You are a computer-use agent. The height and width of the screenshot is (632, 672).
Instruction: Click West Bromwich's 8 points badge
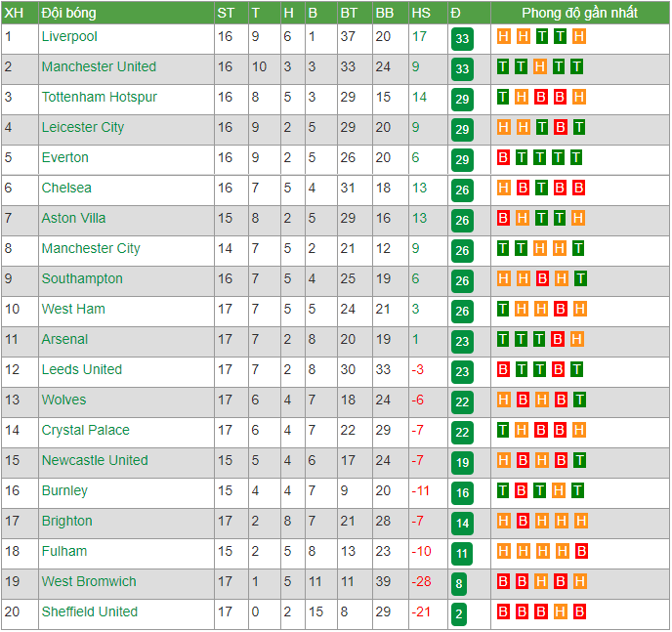[458, 584]
